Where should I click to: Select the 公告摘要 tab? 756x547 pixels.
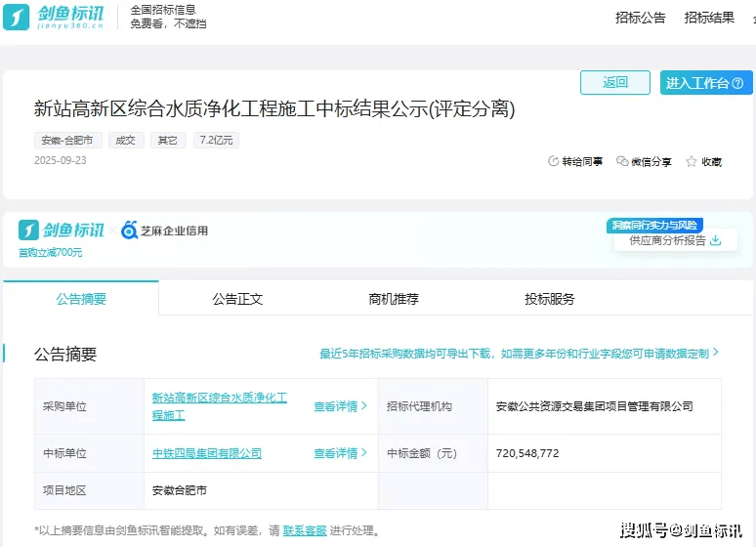(x=81, y=299)
